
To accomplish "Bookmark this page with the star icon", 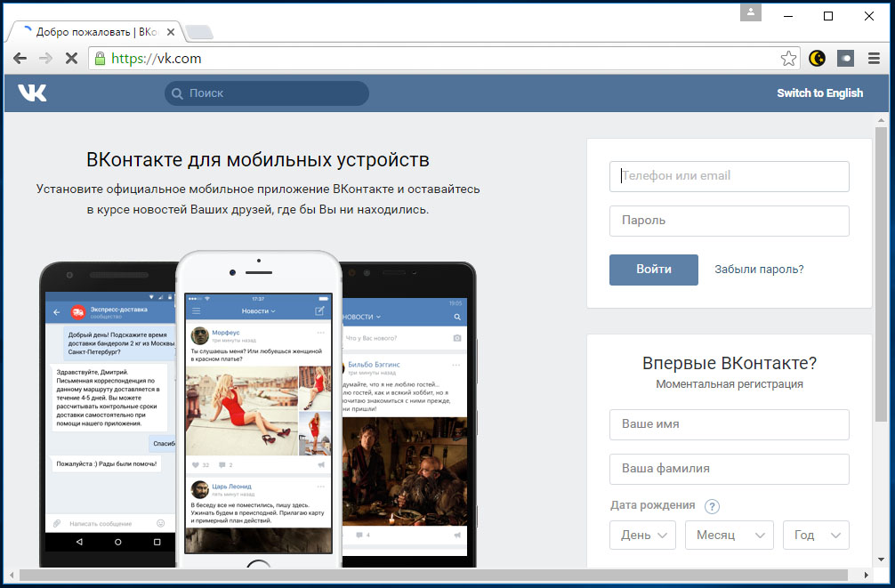I will (788, 58).
